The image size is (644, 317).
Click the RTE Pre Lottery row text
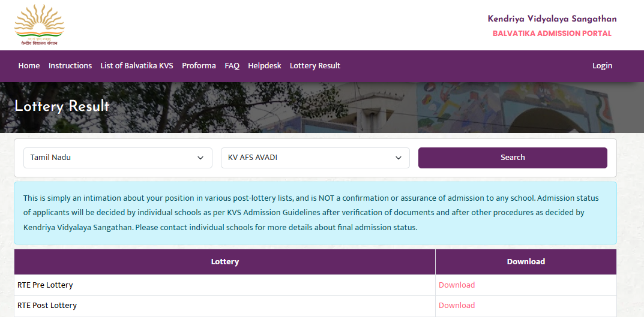pyautogui.click(x=45, y=285)
